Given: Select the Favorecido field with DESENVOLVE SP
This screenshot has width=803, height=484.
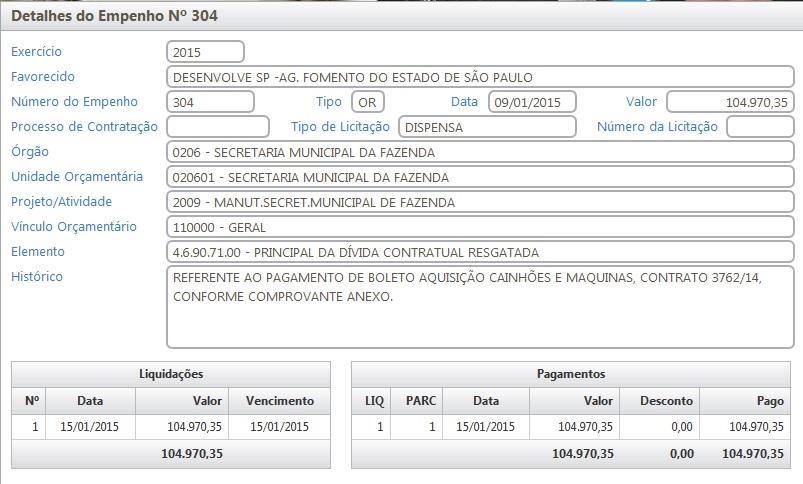Looking at the screenshot, I should coord(480,77).
